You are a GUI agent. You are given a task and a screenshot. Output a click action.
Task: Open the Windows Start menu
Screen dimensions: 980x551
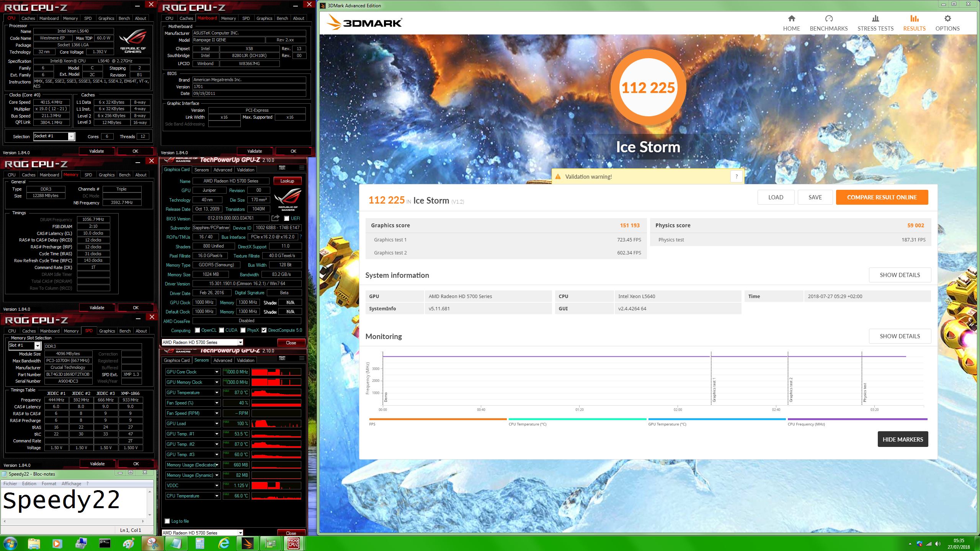pos(10,543)
